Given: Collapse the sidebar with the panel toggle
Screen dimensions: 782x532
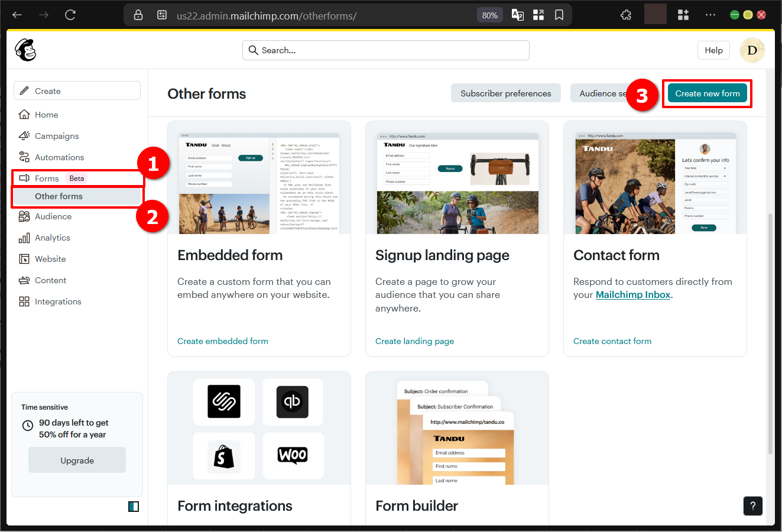Looking at the screenshot, I should pyautogui.click(x=134, y=507).
